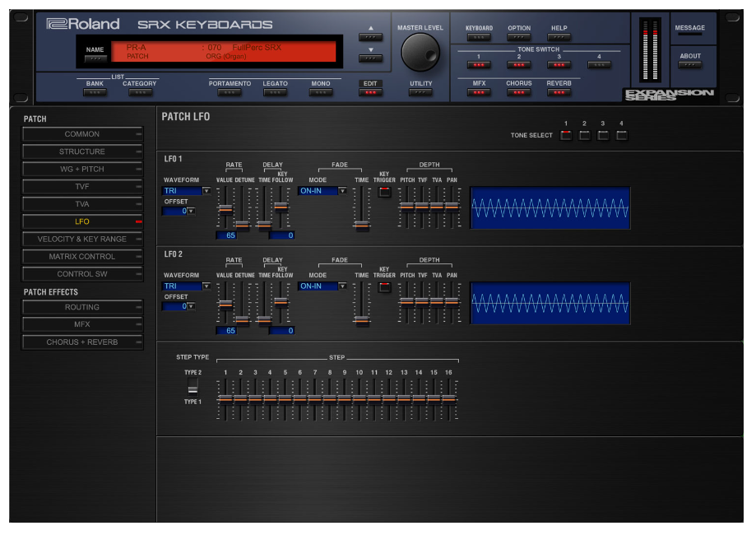The image size is (756, 535).
Task: Click the MESSAGE indicator
Action: coord(689,34)
